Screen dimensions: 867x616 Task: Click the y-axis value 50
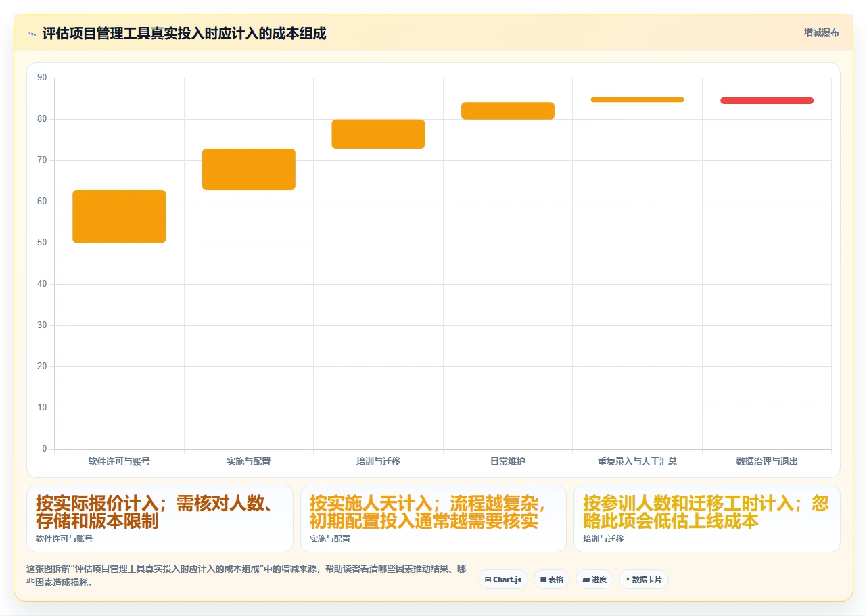click(42, 243)
